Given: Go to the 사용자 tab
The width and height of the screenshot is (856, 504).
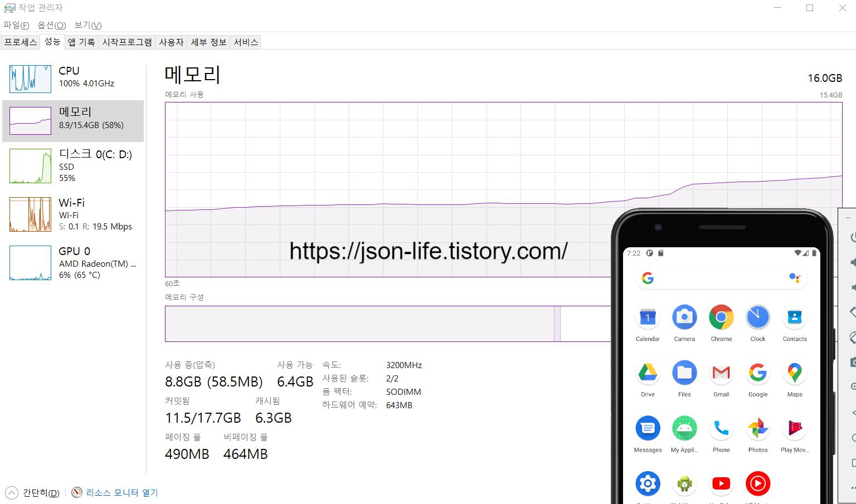Looking at the screenshot, I should click(171, 42).
